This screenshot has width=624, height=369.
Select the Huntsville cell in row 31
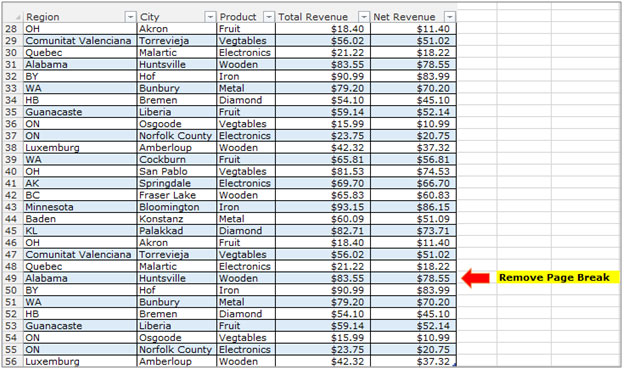[177, 64]
